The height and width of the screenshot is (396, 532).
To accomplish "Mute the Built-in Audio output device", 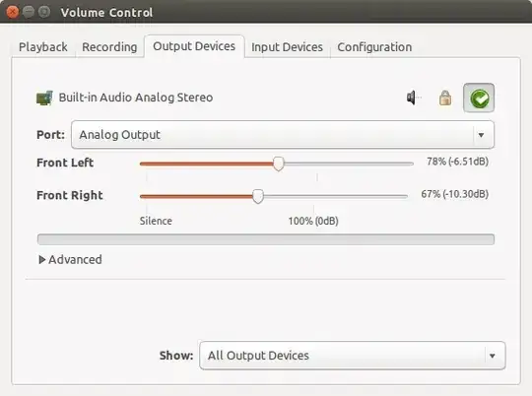I will pos(413,98).
